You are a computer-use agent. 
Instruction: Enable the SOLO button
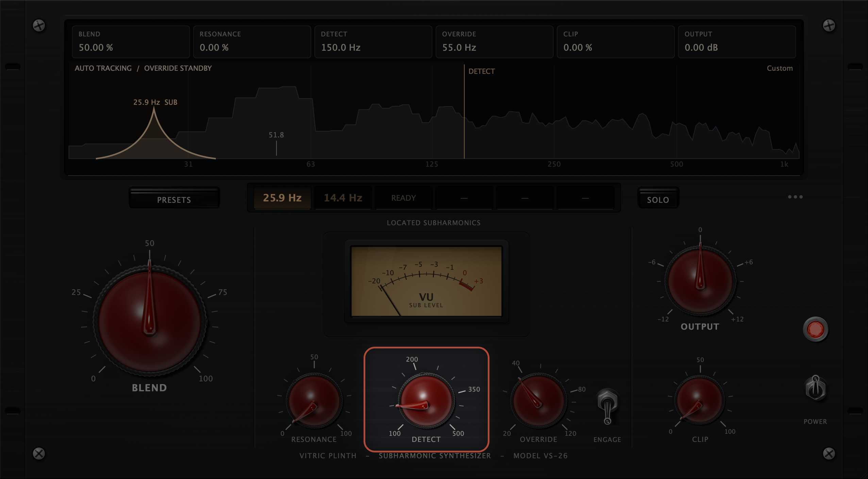[x=658, y=198]
